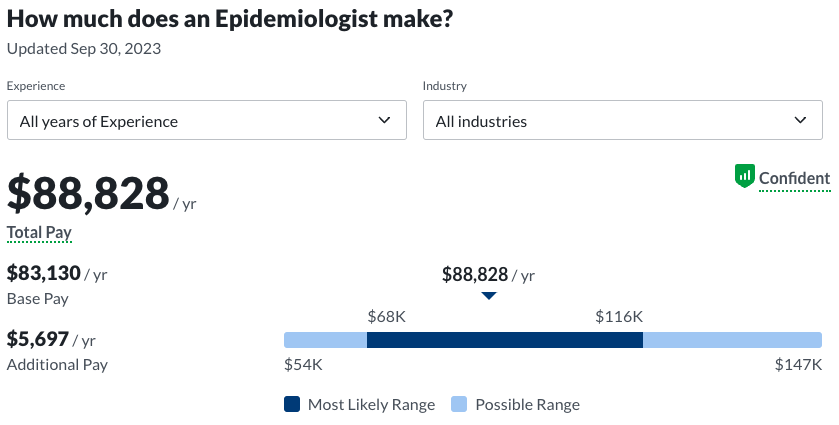
Task: Click the Most Likely Range legend swatch
Action: [292, 404]
